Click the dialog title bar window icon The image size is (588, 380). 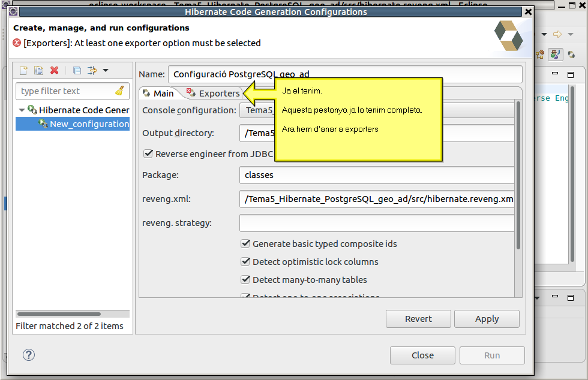(x=13, y=11)
